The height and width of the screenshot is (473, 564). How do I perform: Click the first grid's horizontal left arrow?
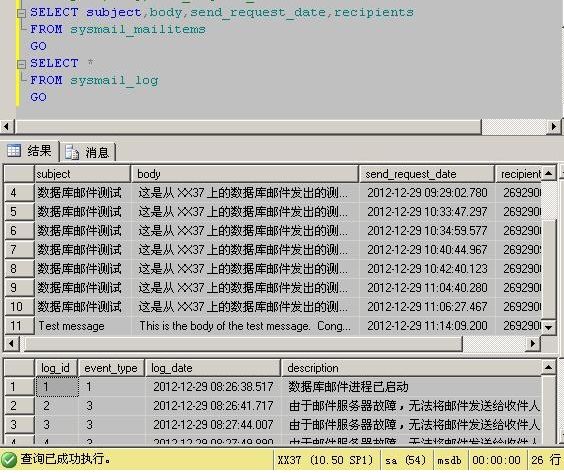12,344
